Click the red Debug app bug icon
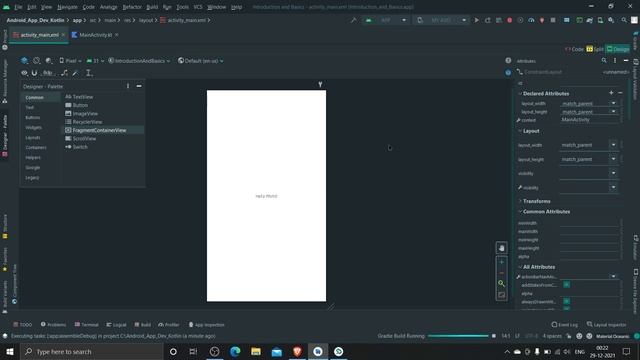Screen dimensions: 640x360 click(509, 20)
